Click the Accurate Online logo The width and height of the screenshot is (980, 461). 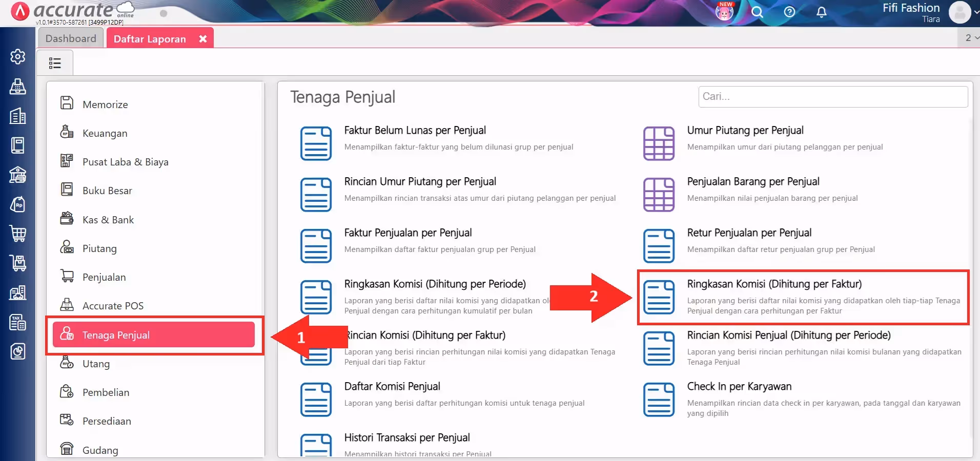coord(73,11)
